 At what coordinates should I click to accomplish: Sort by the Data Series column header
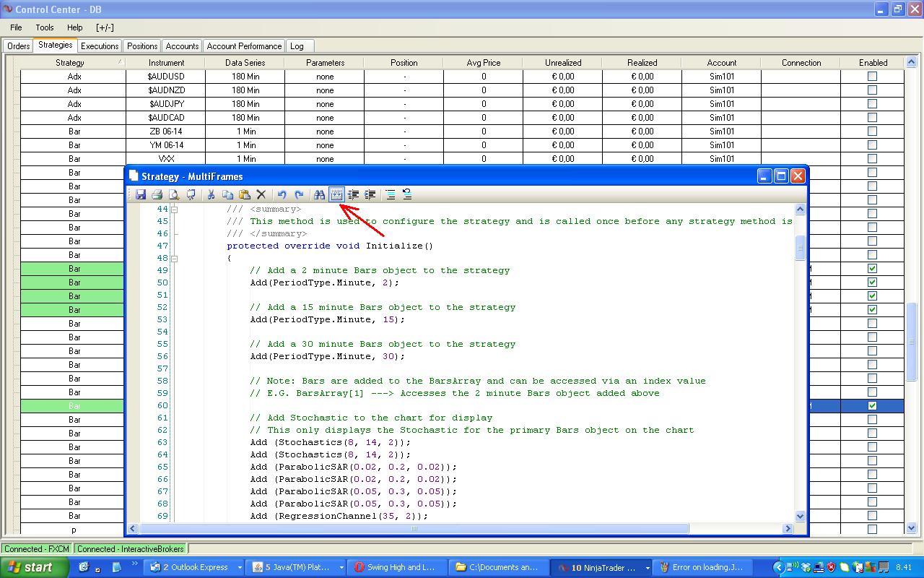(245, 63)
